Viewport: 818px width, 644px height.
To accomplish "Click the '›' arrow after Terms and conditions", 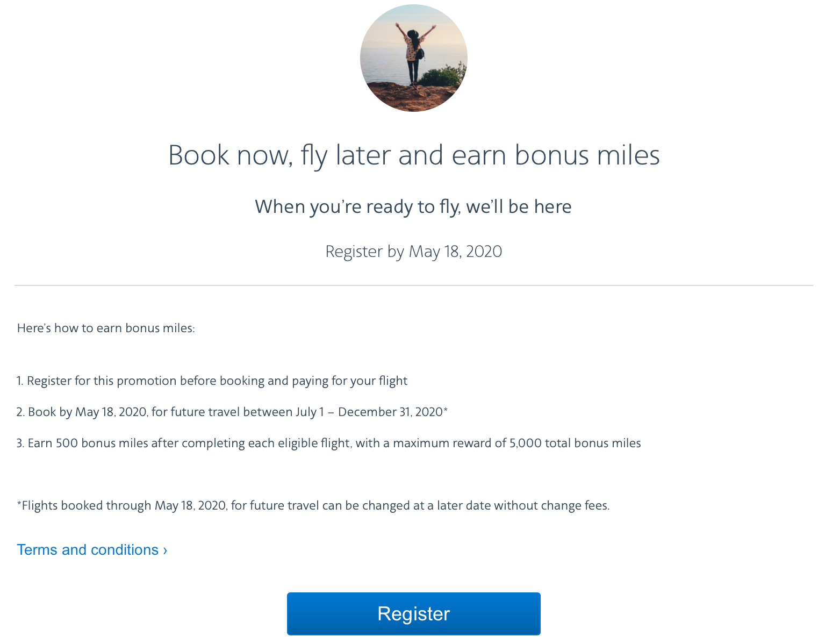I will [164, 549].
